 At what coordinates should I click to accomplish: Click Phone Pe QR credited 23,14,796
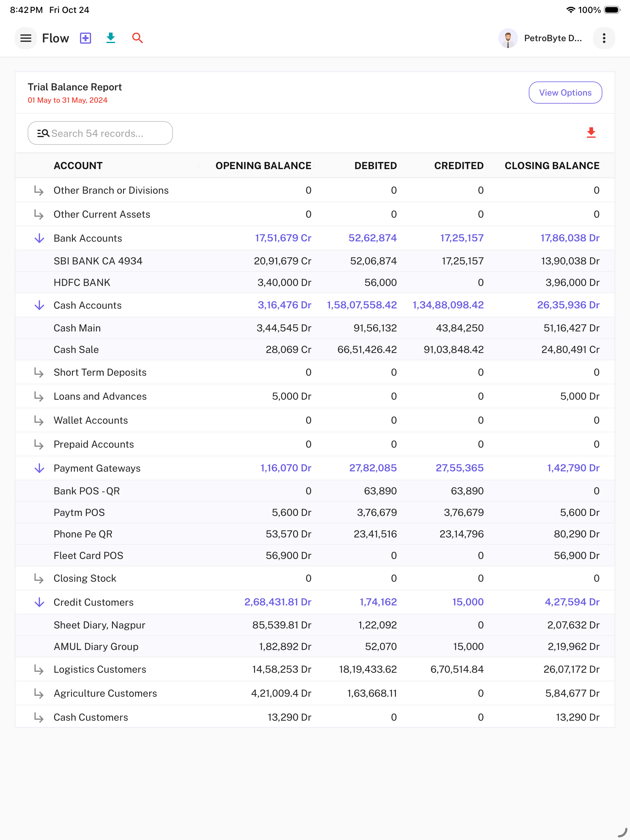(461, 534)
